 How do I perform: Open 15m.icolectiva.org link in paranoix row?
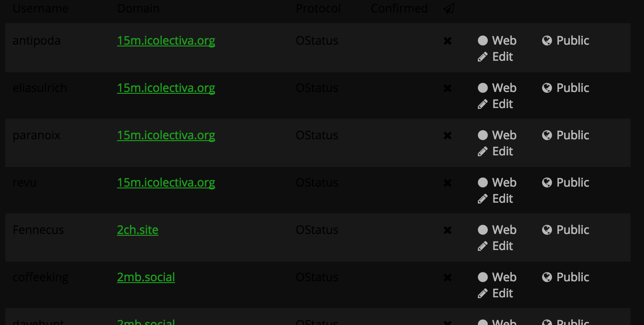pyautogui.click(x=166, y=135)
